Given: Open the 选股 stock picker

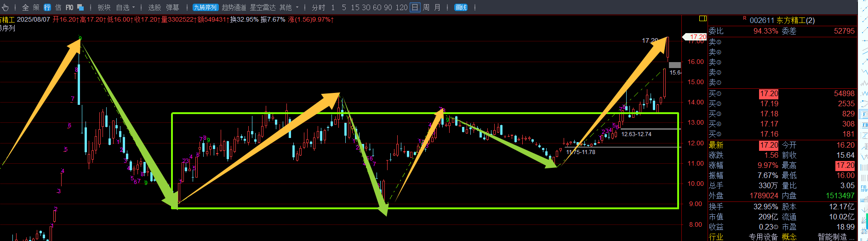Looking at the screenshot, I should tap(154, 7).
